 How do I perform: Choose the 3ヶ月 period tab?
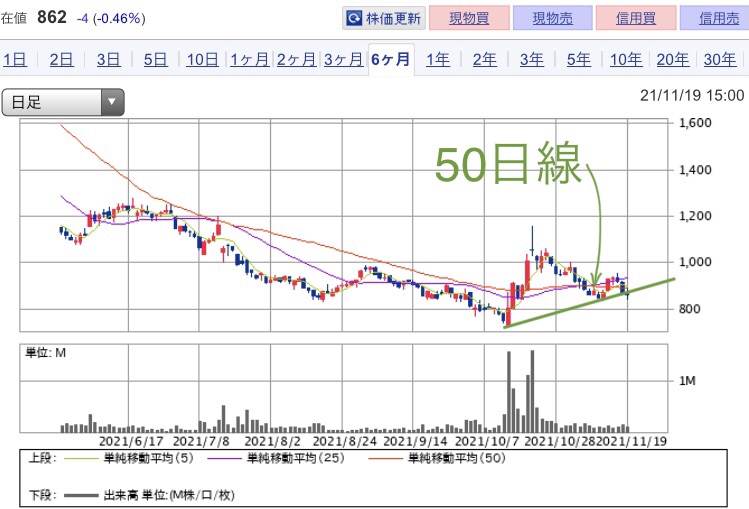tap(343, 59)
